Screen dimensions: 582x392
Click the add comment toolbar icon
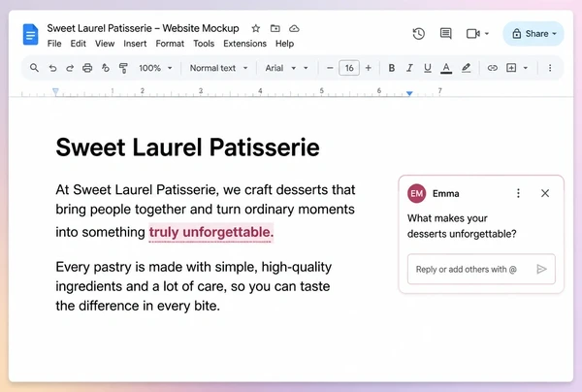[x=511, y=68]
